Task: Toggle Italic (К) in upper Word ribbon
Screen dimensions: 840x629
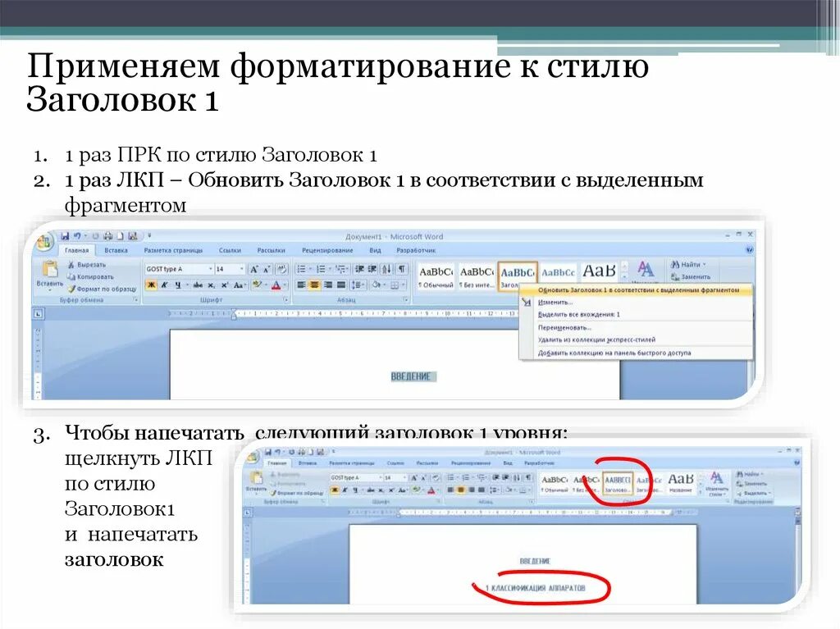Action: click(x=165, y=285)
